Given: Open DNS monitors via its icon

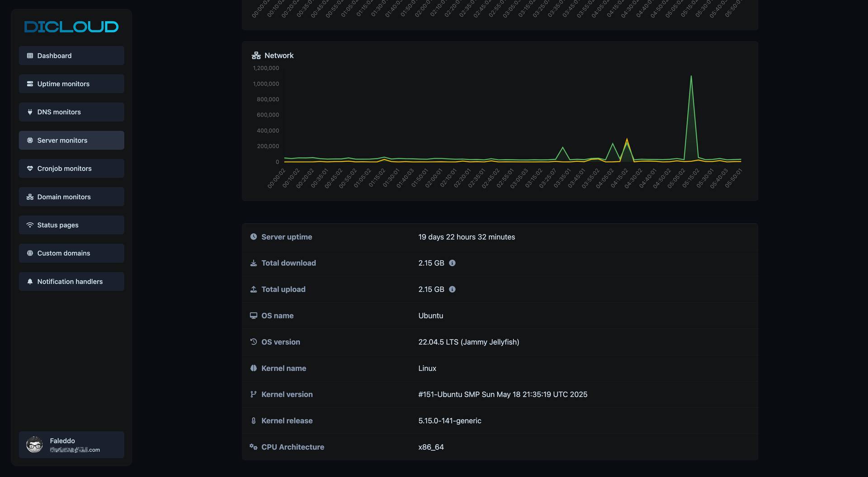Looking at the screenshot, I should pos(30,112).
